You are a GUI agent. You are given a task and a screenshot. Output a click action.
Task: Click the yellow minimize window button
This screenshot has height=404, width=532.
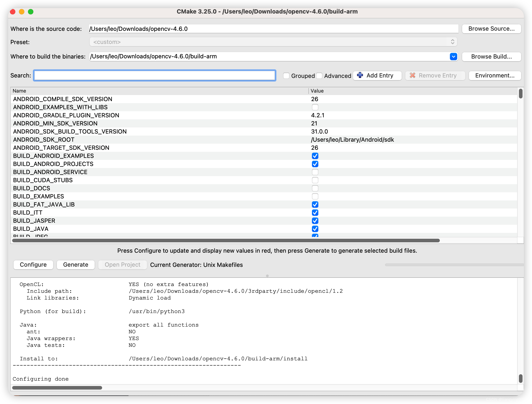tap(22, 11)
